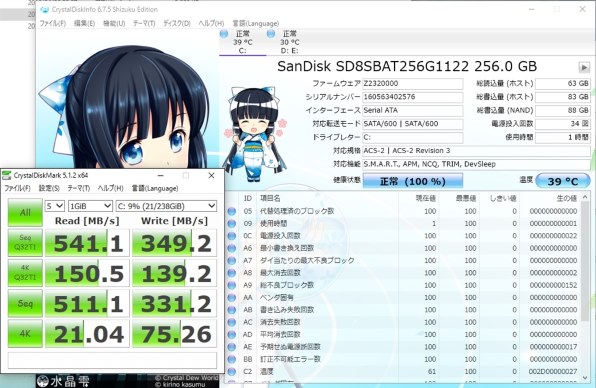Open 言語(Language) menu in CrystalDiskInfo

click(x=255, y=23)
